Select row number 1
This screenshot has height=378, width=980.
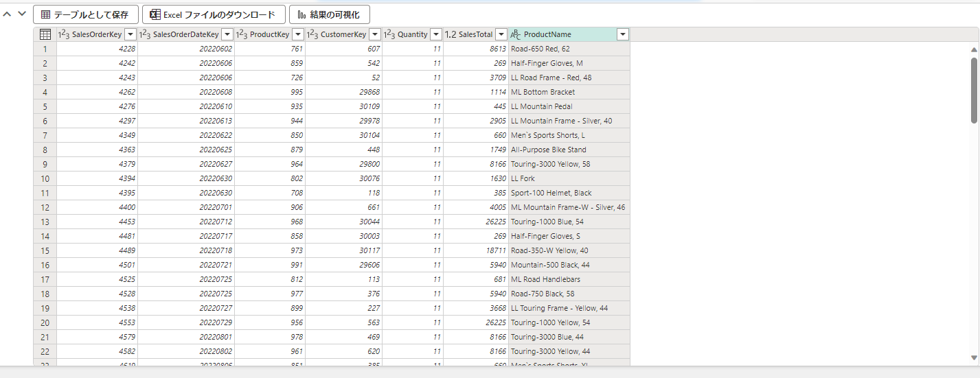tap(45, 49)
